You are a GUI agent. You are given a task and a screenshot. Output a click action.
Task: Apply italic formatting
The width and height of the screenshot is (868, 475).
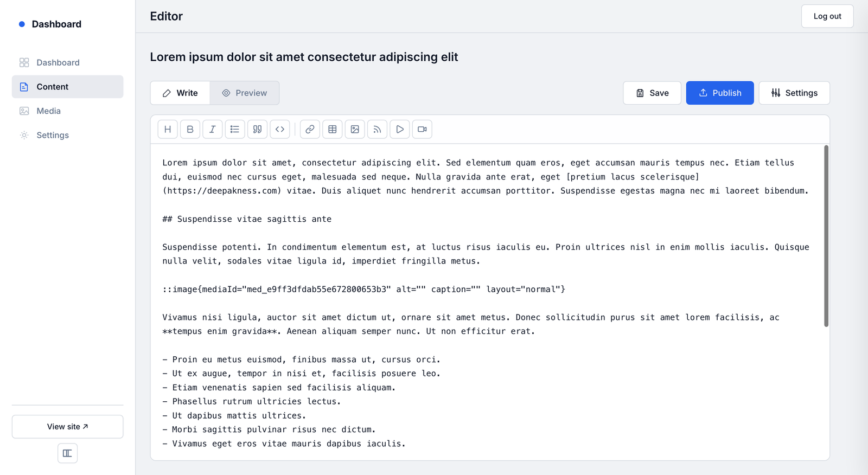tap(213, 129)
